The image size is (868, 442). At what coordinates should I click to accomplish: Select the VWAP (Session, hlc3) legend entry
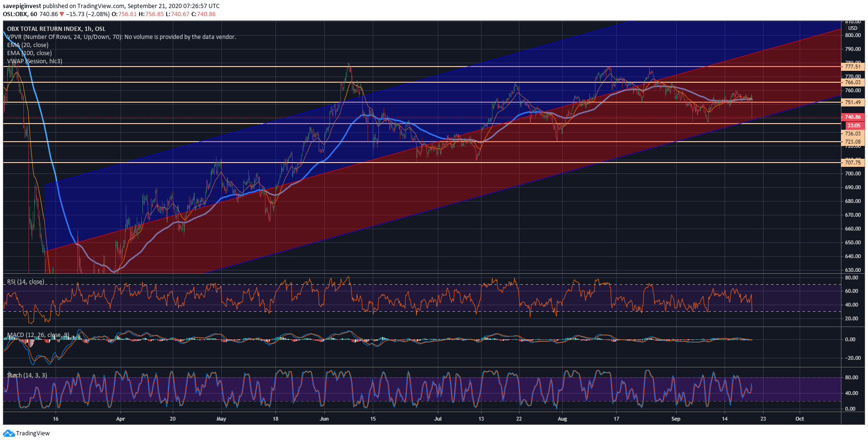[x=35, y=61]
